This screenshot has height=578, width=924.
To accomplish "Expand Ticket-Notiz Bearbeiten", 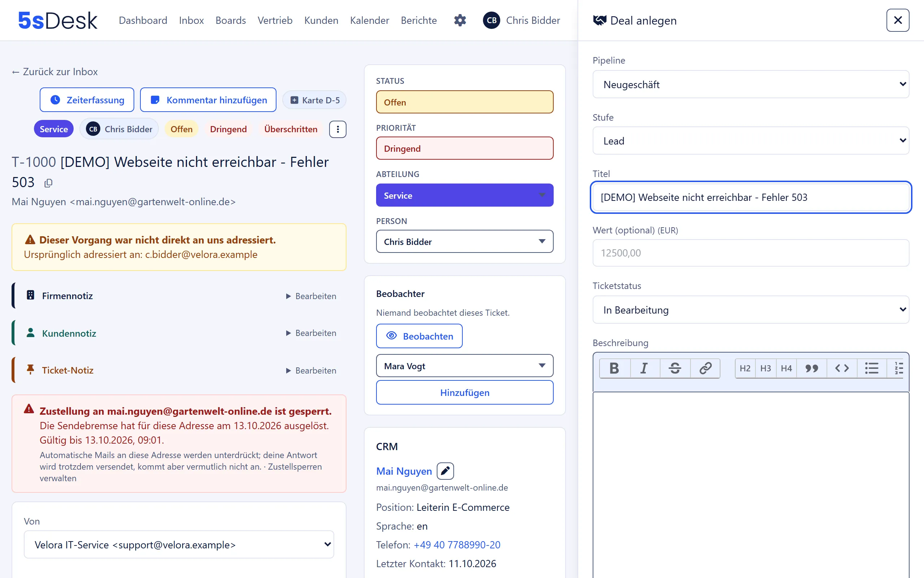I will (311, 370).
